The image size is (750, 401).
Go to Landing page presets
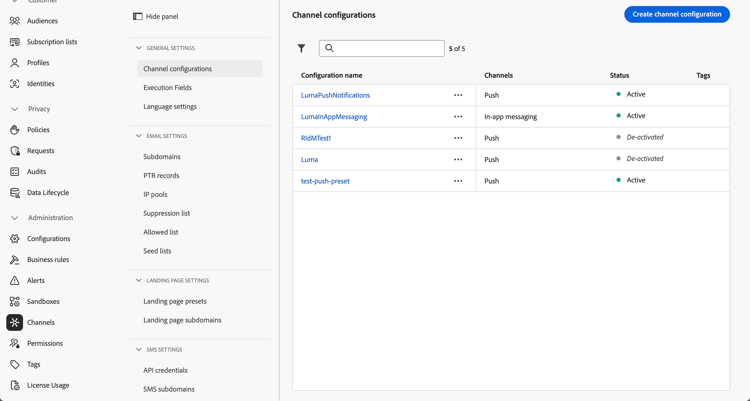click(175, 301)
